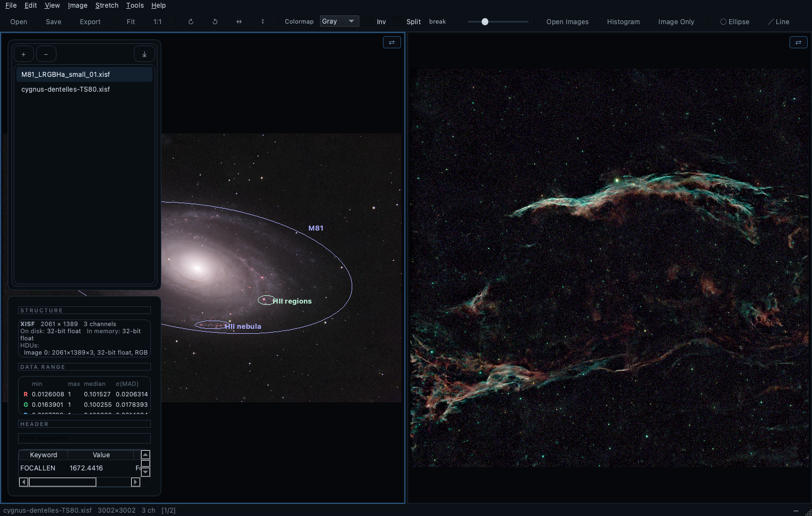Click the G channel minimum value 0.0163901
Image resolution: width=812 pixels, height=516 pixels.
[48, 405]
